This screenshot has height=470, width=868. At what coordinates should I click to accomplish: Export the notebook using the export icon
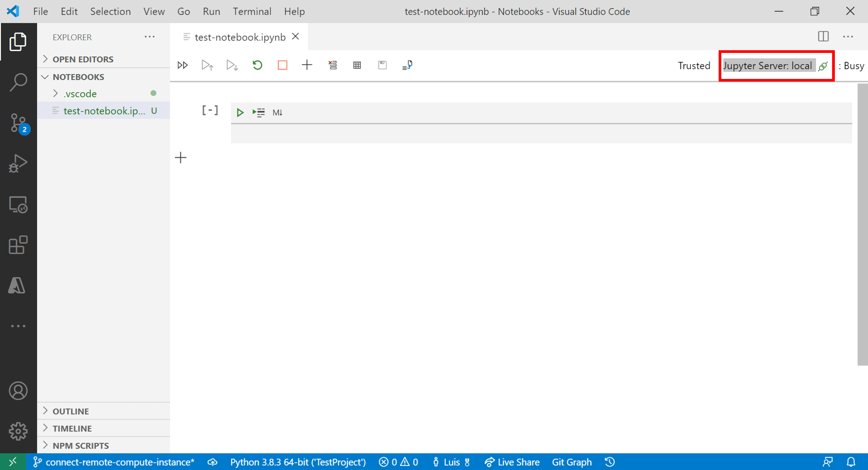click(407, 65)
